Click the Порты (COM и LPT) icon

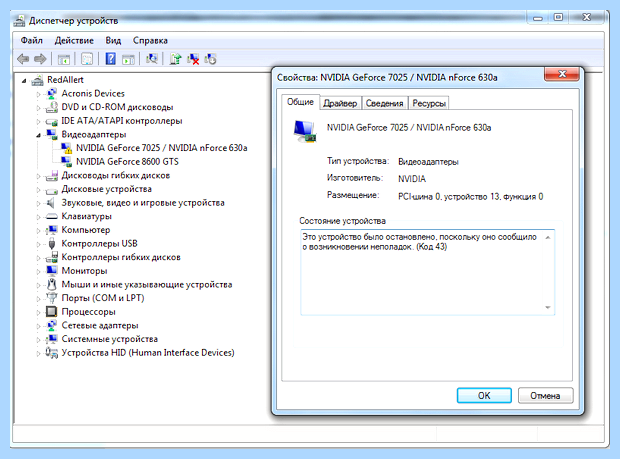point(52,298)
